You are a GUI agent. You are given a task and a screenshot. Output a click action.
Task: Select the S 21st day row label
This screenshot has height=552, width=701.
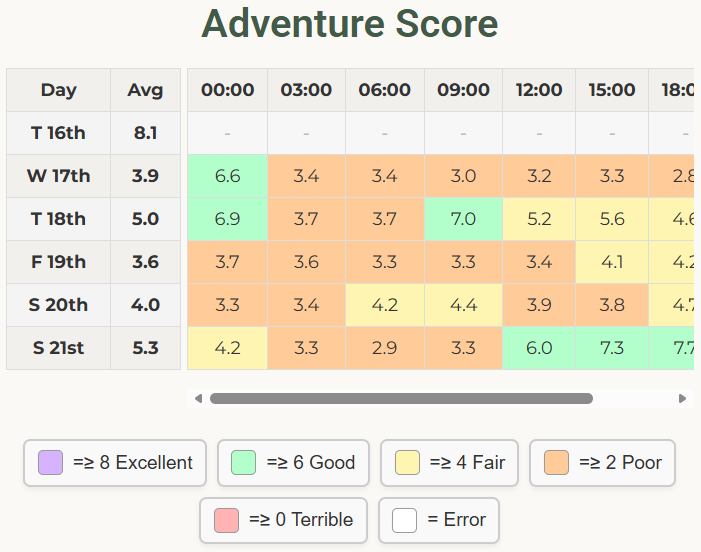point(58,348)
